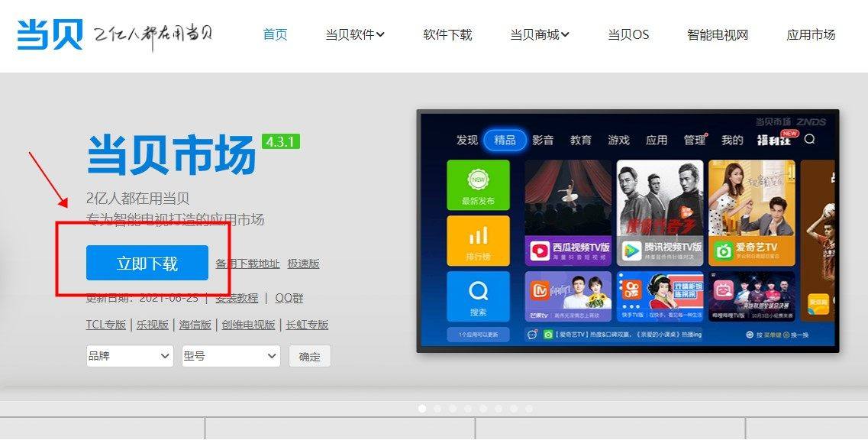Expand the 当贝软件 dropdown menu
868x440 pixels.
pos(355,34)
